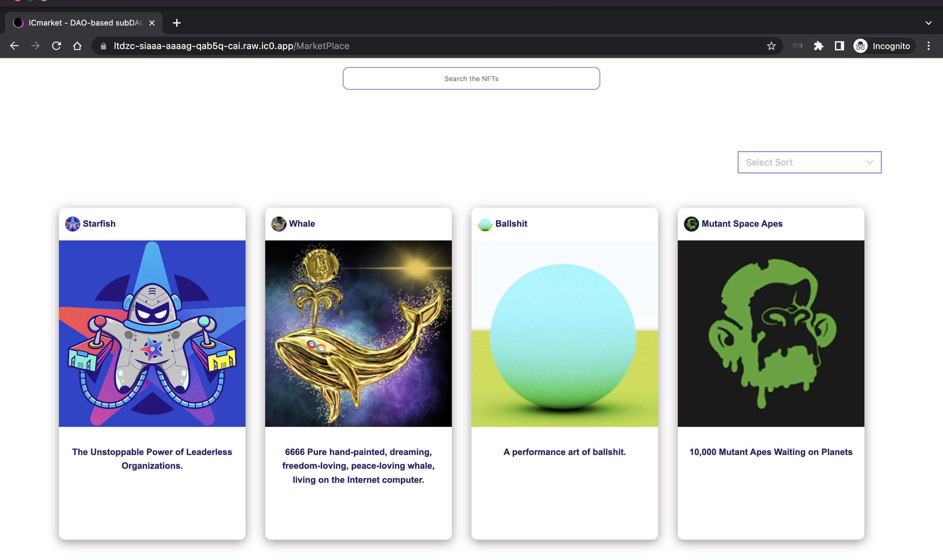The image size is (943, 560).
Task: Open the Select Sort dropdown
Action: pos(809,162)
